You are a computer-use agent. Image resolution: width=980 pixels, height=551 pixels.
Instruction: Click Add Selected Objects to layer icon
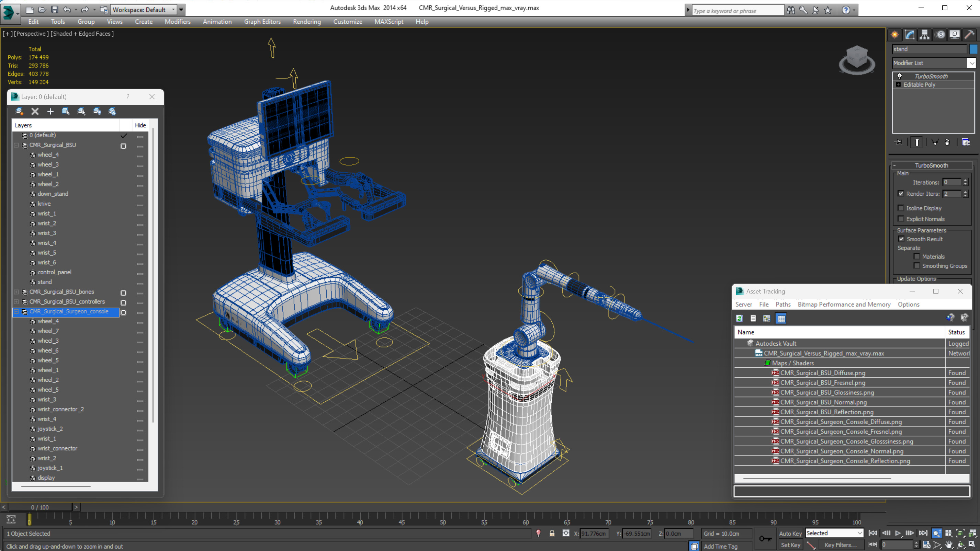tap(50, 112)
